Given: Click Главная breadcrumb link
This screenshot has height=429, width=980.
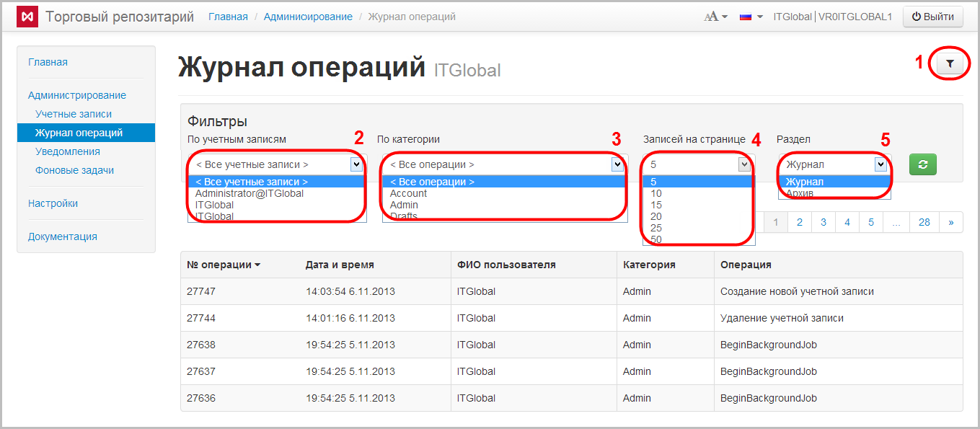Looking at the screenshot, I should (x=228, y=17).
